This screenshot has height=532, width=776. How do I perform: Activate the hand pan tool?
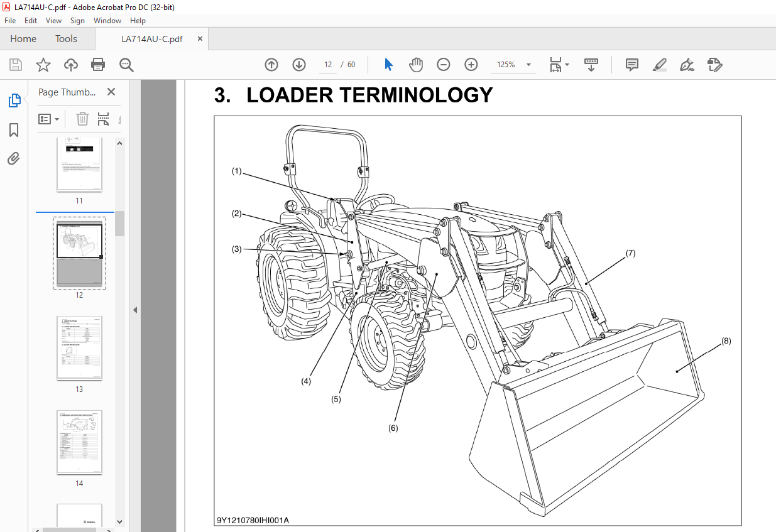click(416, 65)
